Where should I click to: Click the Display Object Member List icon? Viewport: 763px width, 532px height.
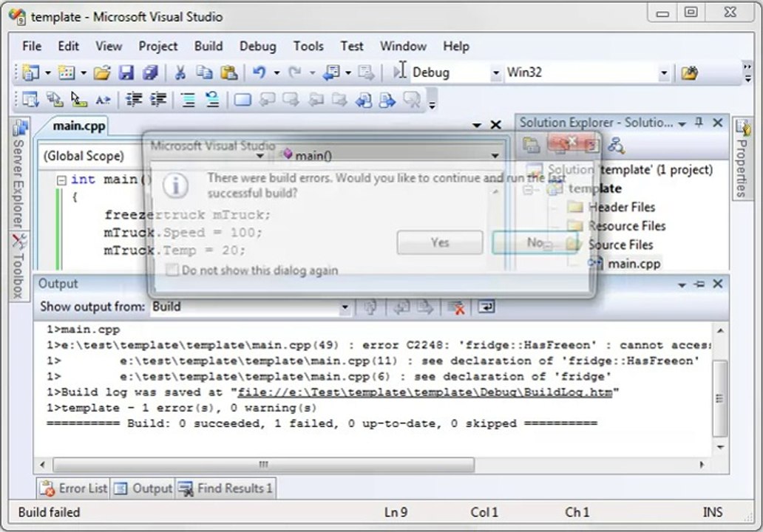tap(30, 100)
